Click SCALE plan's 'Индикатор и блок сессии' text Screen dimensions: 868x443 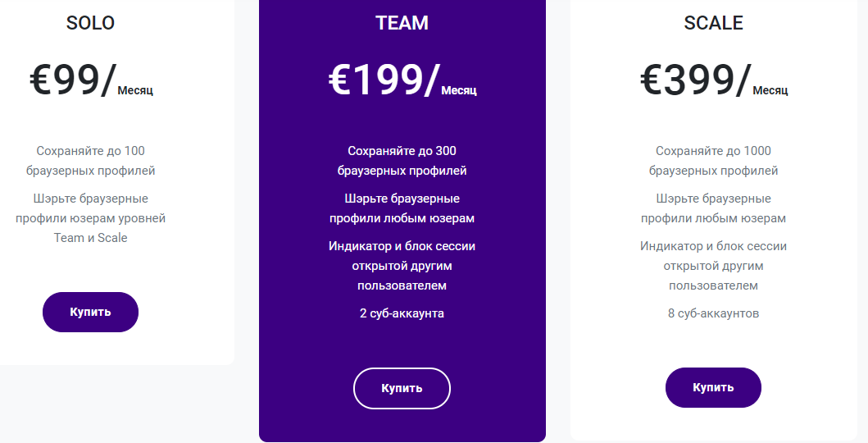713,246
